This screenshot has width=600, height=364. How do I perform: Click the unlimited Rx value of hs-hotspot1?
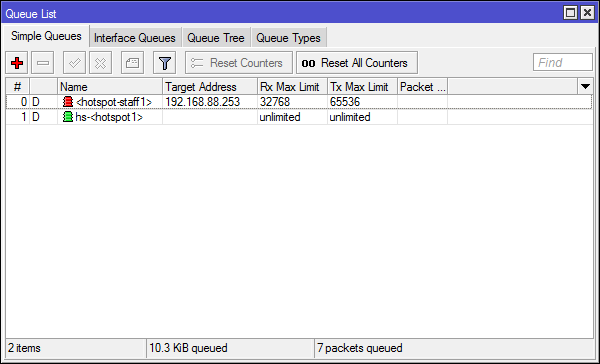pyautogui.click(x=280, y=117)
